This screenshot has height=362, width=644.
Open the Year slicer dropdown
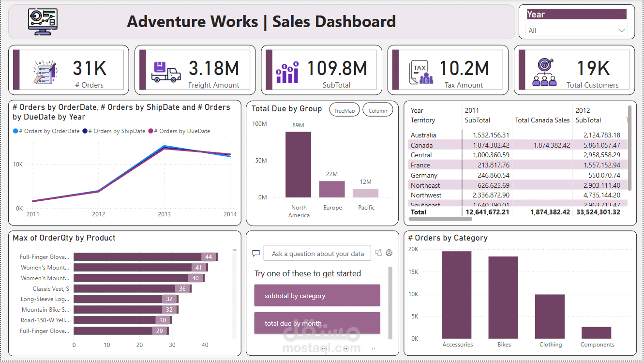(x=577, y=30)
